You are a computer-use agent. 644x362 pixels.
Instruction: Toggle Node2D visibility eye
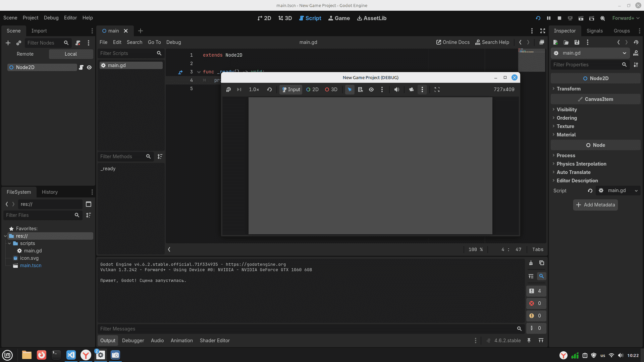[x=89, y=67]
